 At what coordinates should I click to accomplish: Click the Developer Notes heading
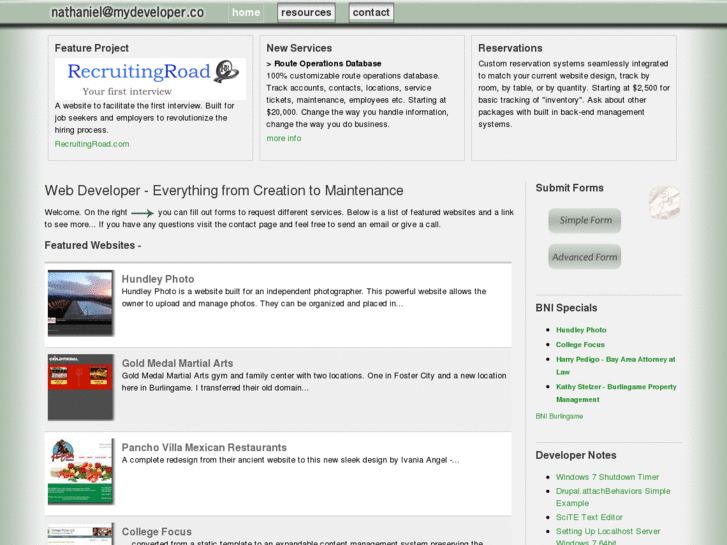[576, 455]
